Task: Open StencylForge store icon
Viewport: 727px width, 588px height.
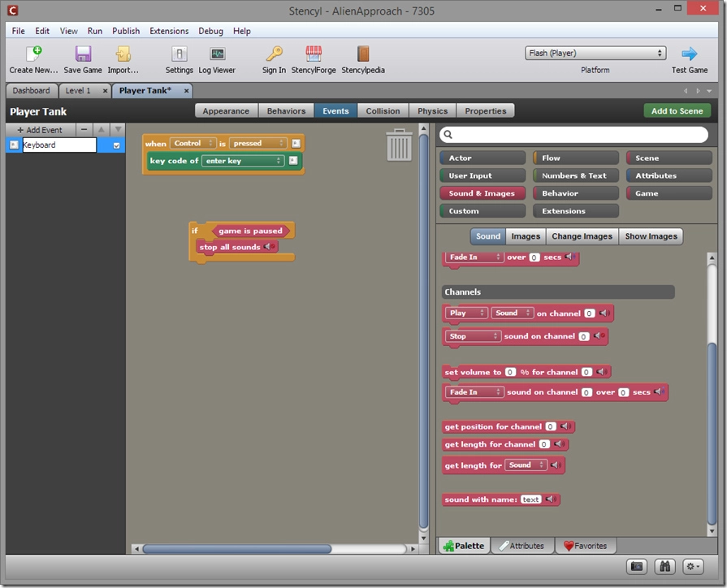Action: [x=314, y=54]
